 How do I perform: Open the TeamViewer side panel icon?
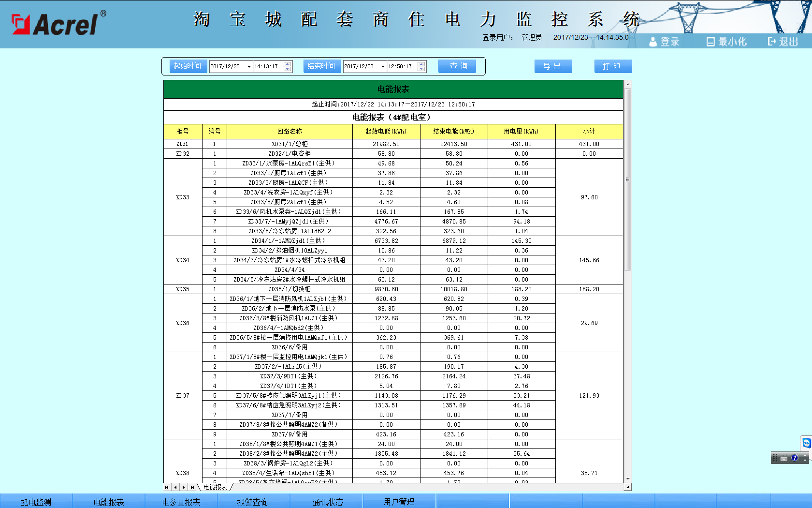pos(806,443)
